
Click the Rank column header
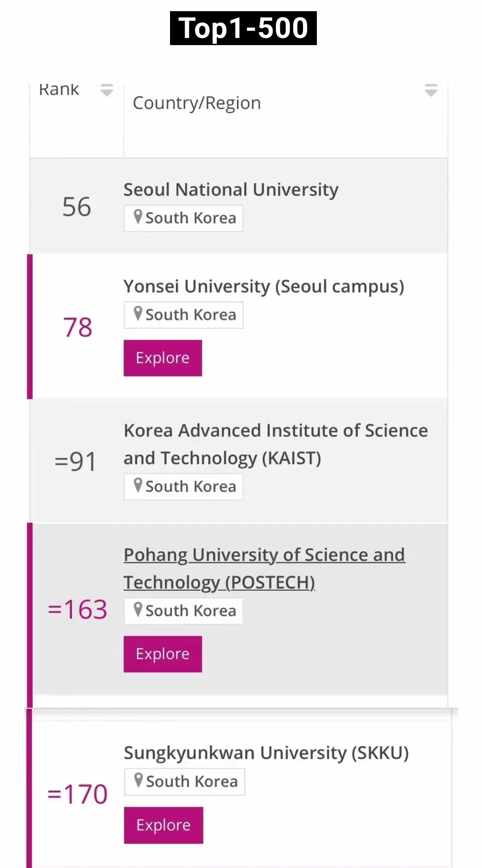(59, 90)
